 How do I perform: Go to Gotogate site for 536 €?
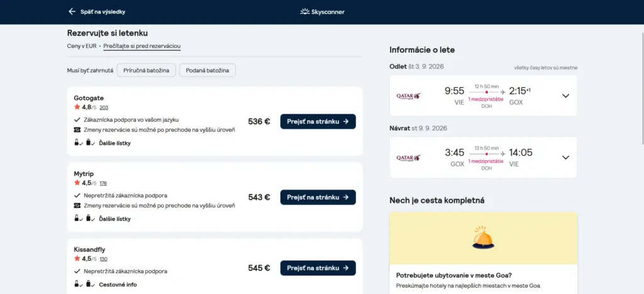point(318,121)
